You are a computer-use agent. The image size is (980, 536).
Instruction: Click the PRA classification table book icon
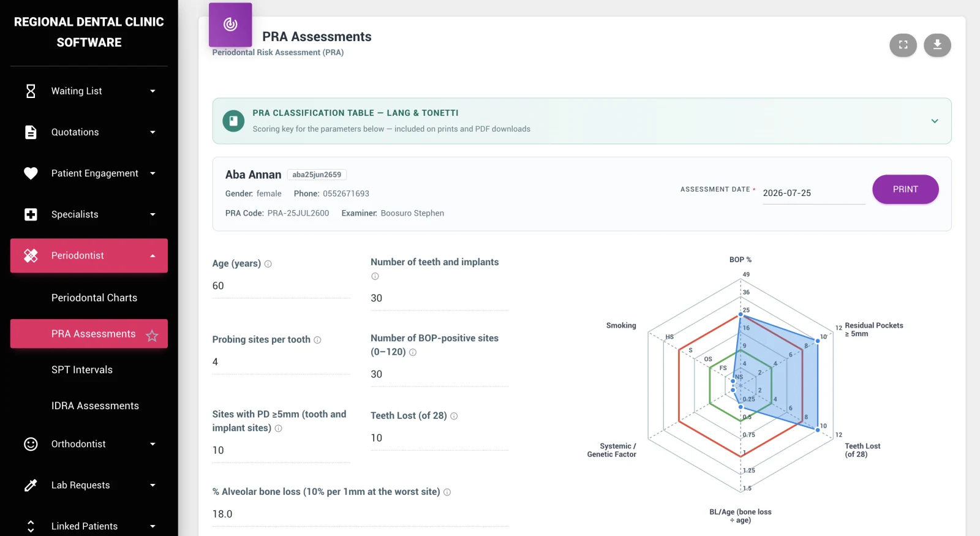click(233, 121)
